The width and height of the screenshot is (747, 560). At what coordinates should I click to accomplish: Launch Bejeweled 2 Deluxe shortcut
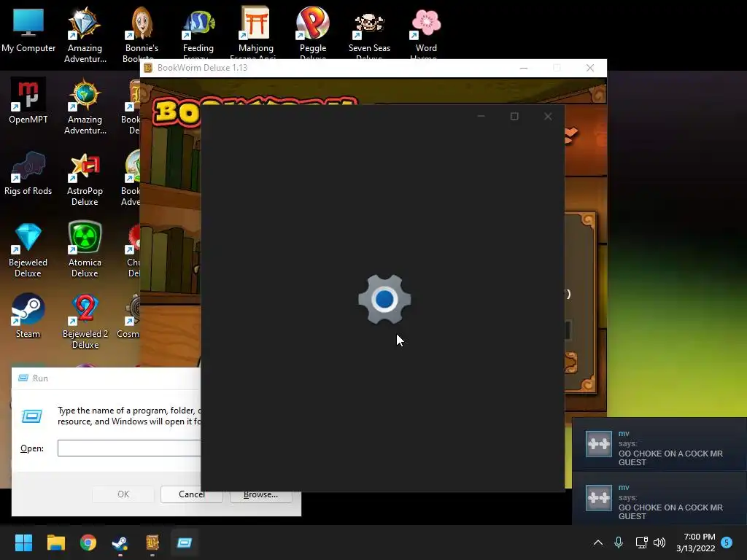click(85, 321)
